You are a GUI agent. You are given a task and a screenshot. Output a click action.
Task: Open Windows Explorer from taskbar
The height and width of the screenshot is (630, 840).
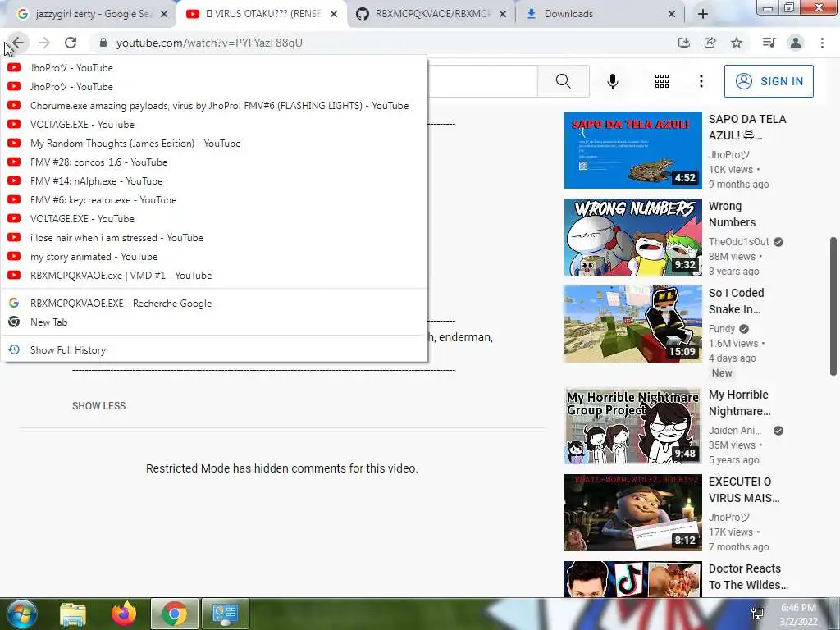click(73, 614)
